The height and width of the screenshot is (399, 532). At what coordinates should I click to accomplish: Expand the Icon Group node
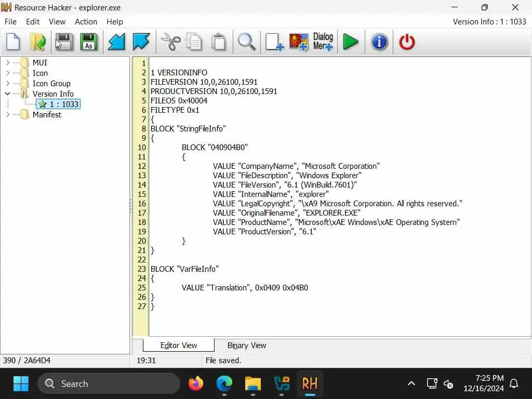[x=8, y=84]
